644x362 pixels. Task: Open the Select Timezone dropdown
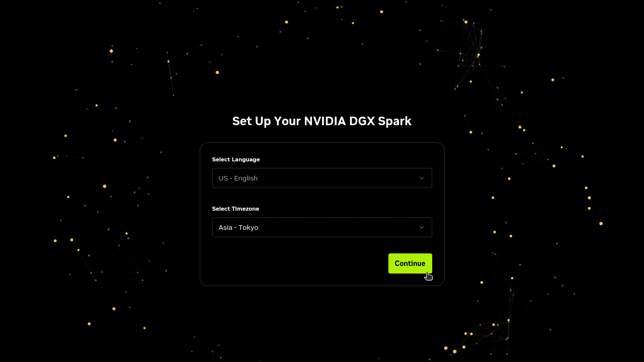(x=322, y=227)
